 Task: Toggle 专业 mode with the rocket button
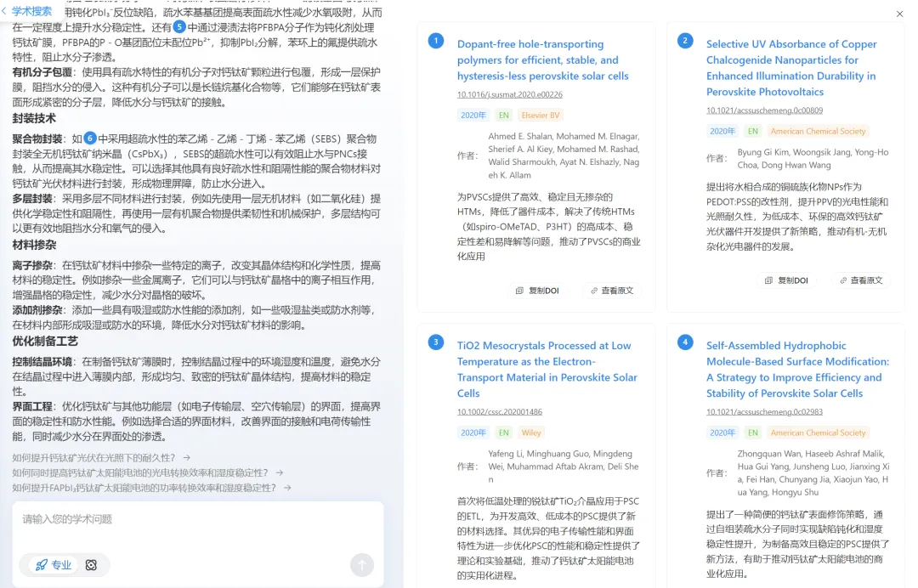pyautogui.click(x=53, y=565)
